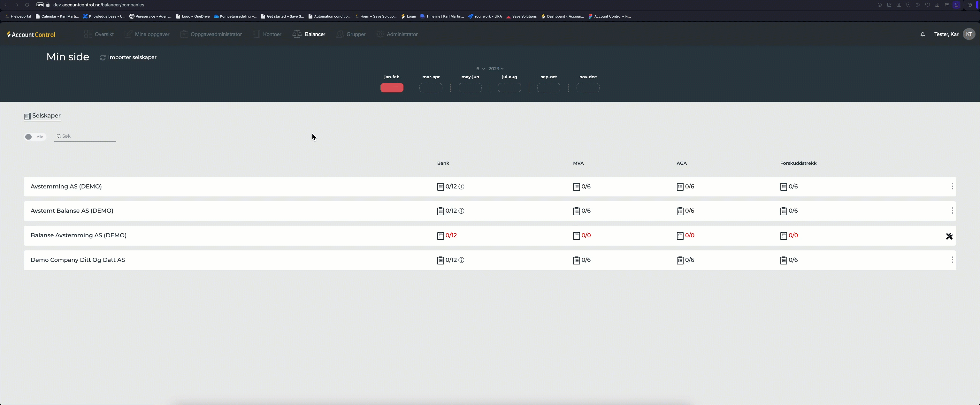
Task: Click MVA list icon for Demo Company row
Action: pyautogui.click(x=576, y=260)
